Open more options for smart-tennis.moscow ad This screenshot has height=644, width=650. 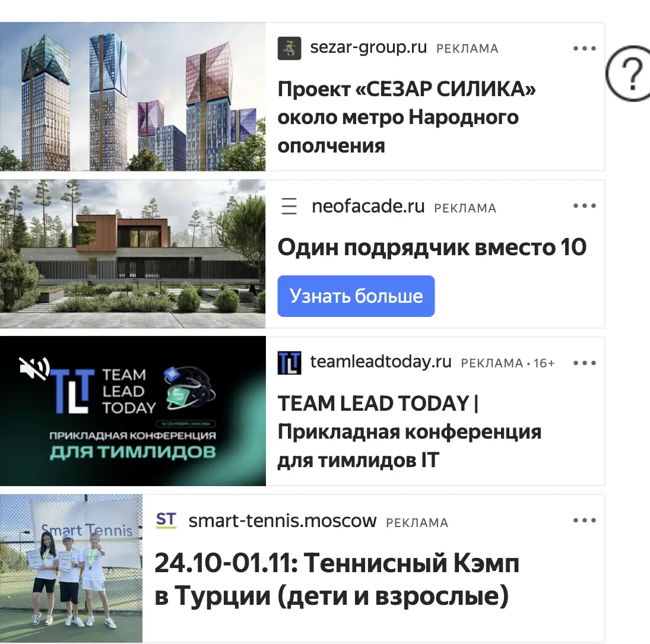(x=585, y=520)
